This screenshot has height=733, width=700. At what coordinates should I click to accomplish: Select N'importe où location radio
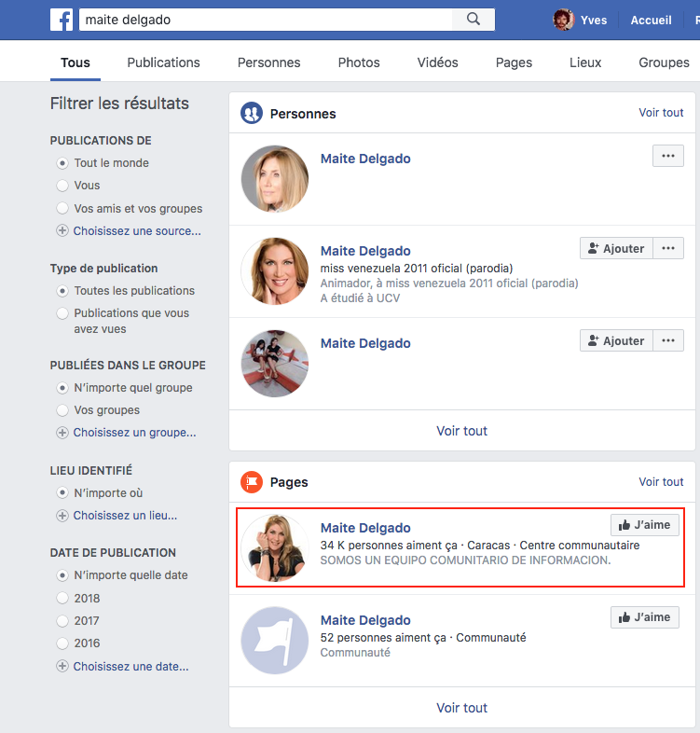(62, 493)
